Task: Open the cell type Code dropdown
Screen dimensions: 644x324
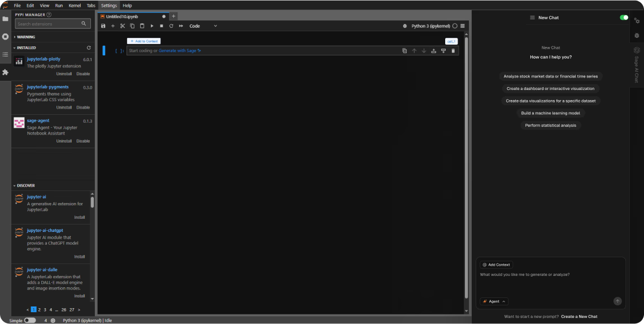Action: click(203, 26)
